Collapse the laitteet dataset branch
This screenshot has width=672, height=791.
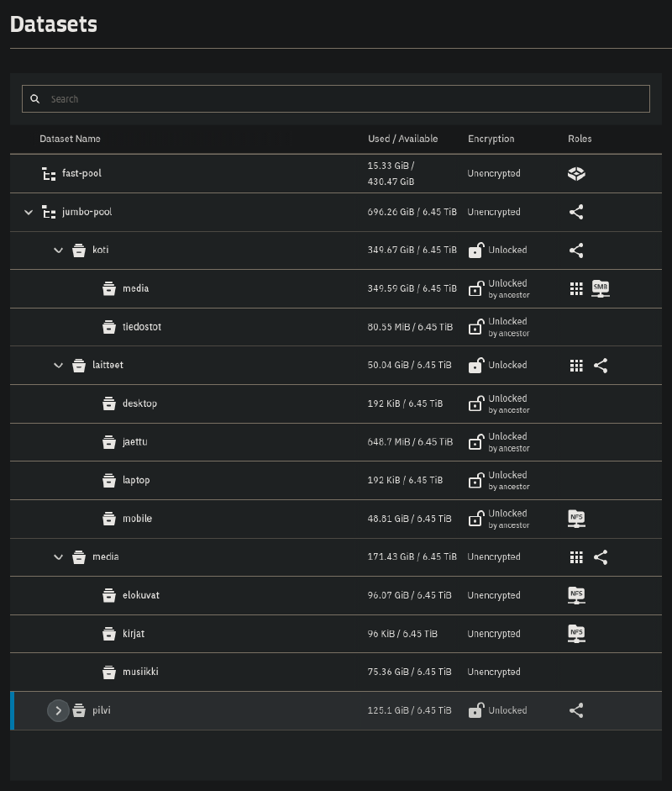click(58, 365)
